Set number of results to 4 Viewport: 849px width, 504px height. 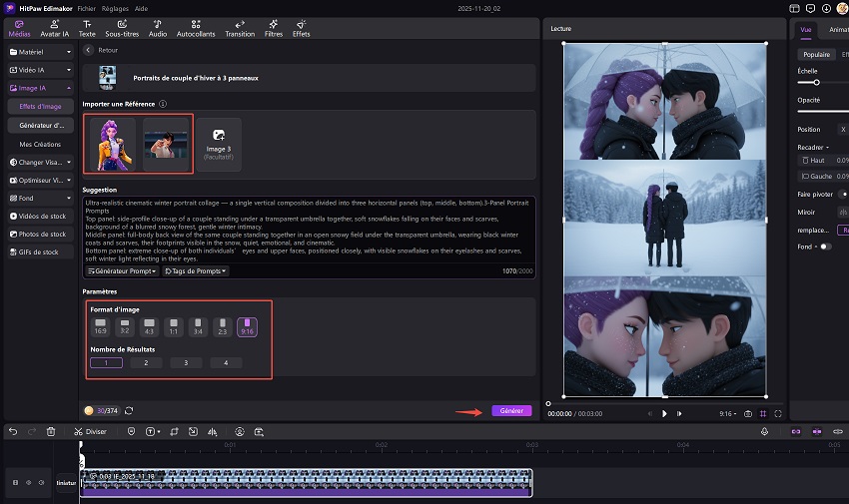point(226,363)
